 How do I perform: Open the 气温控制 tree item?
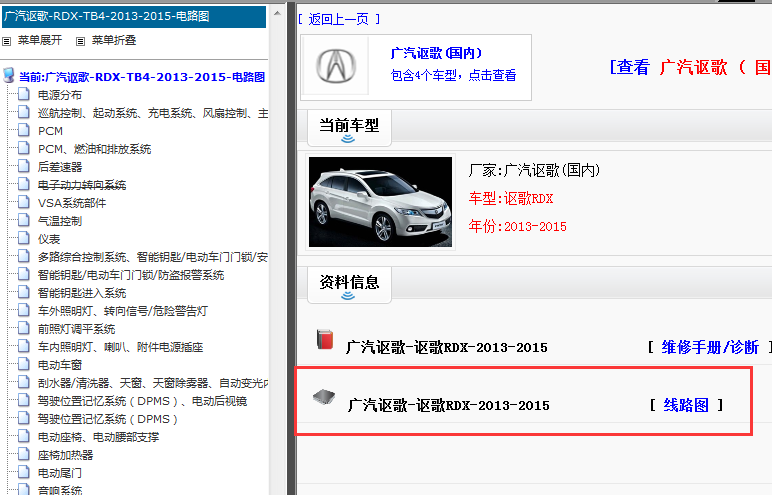click(60, 221)
